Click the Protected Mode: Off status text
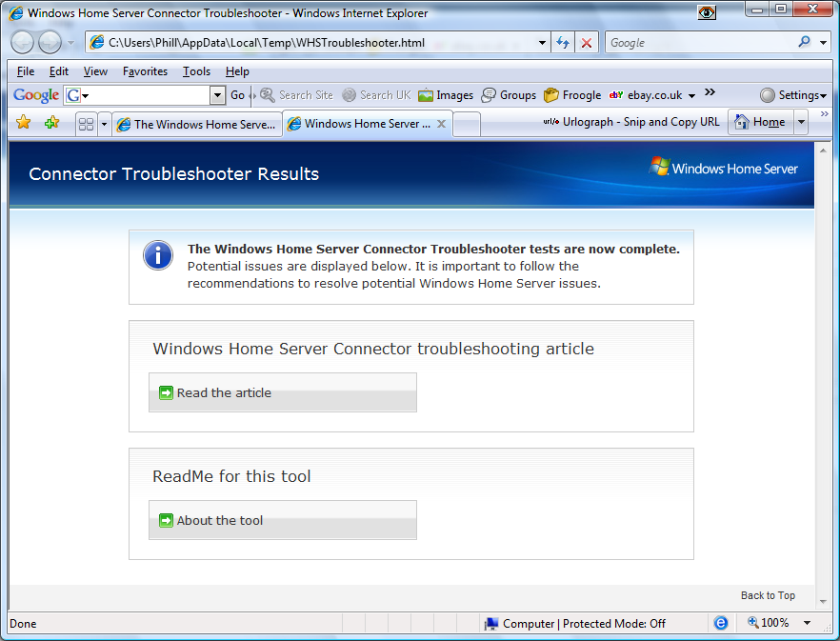The width and height of the screenshot is (840, 641). [x=614, y=623]
